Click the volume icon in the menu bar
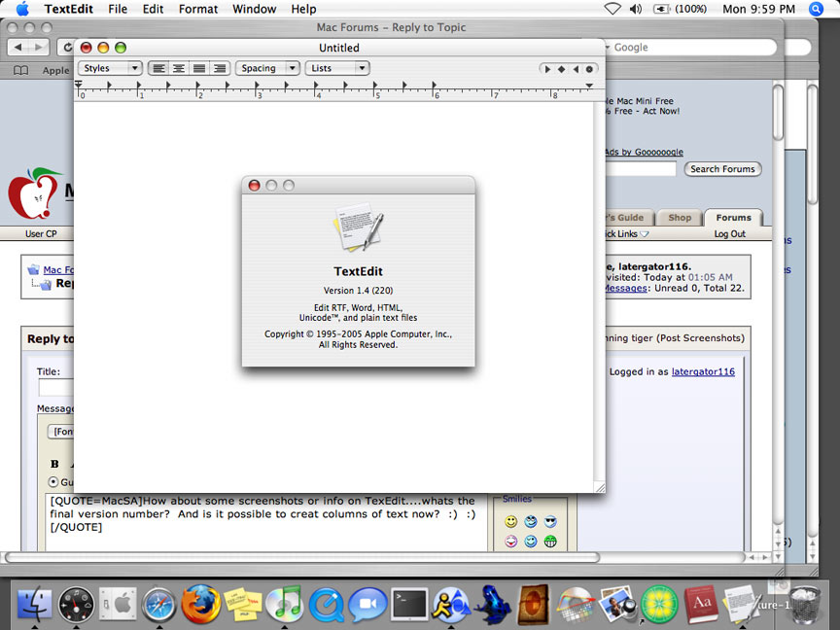This screenshot has height=630, width=840. click(x=636, y=9)
